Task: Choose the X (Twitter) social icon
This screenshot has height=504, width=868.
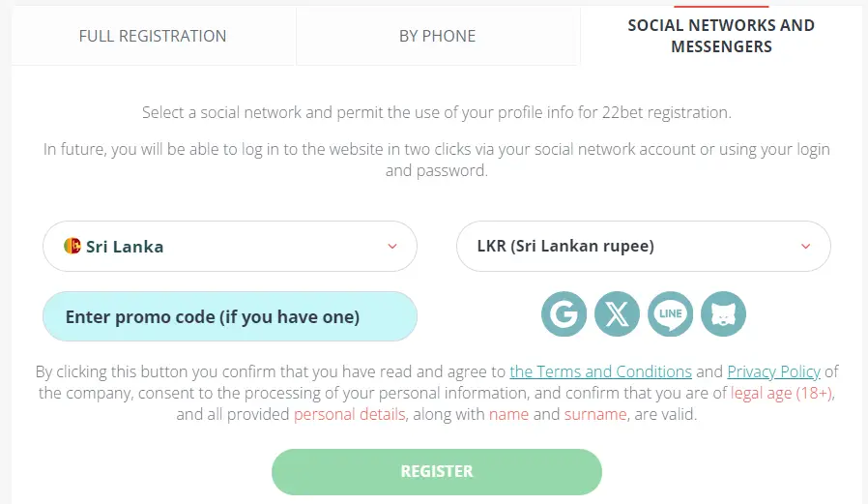Action: point(618,314)
